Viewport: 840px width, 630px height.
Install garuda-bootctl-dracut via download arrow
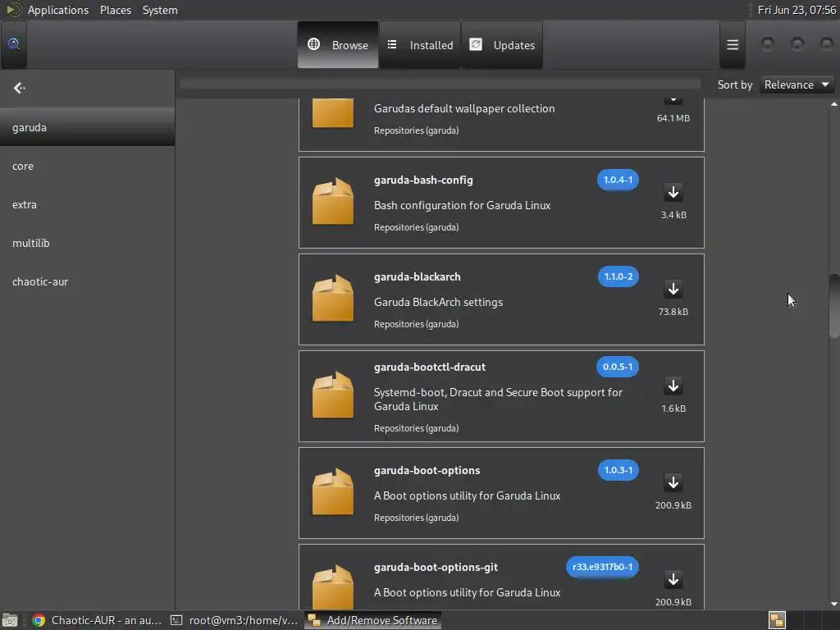pos(673,386)
